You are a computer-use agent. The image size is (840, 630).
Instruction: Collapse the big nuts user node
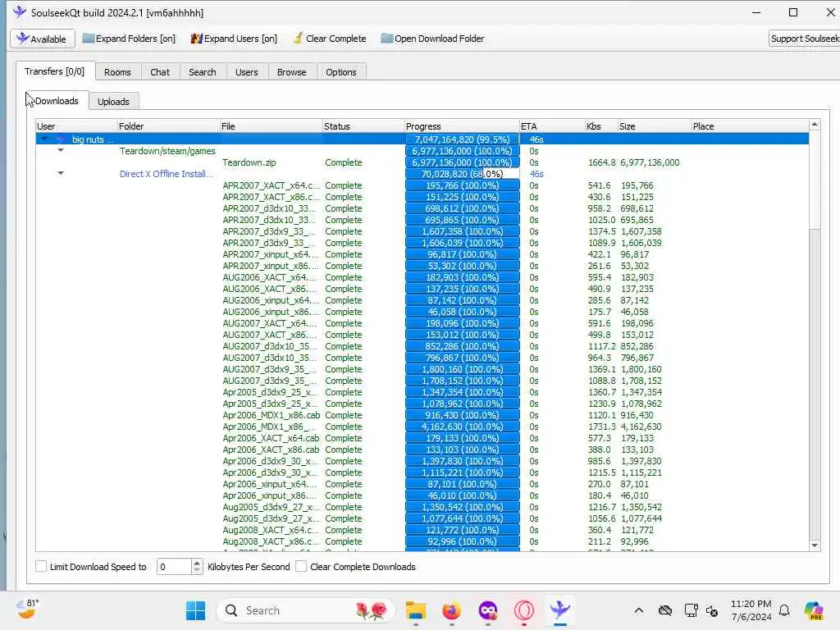pos(44,139)
